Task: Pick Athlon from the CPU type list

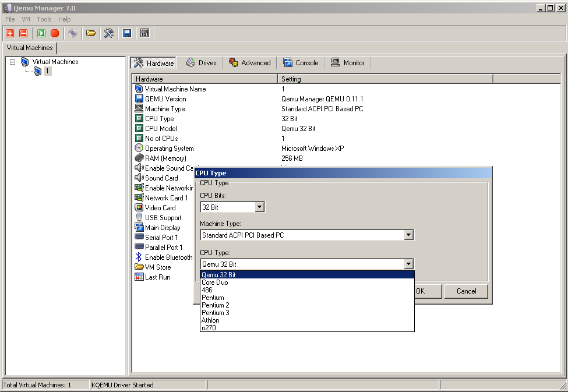Action: (x=210, y=320)
